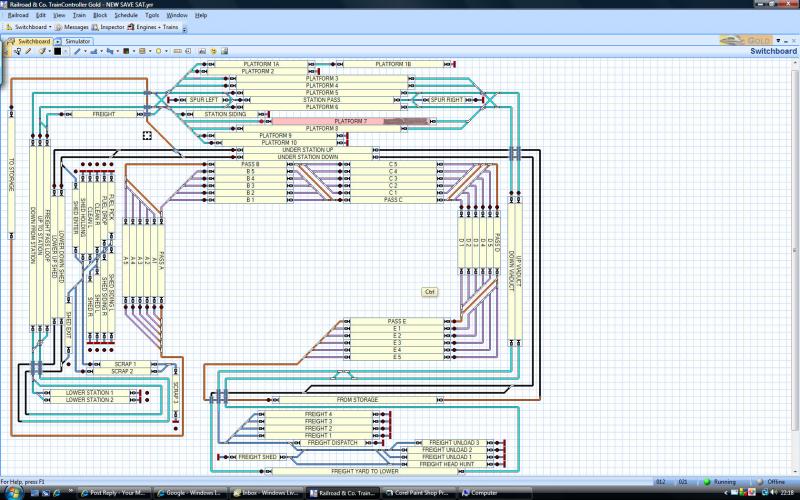Open the Messages window from the toolbar
This screenshot has height=500, width=800.
pyautogui.click(x=76, y=27)
